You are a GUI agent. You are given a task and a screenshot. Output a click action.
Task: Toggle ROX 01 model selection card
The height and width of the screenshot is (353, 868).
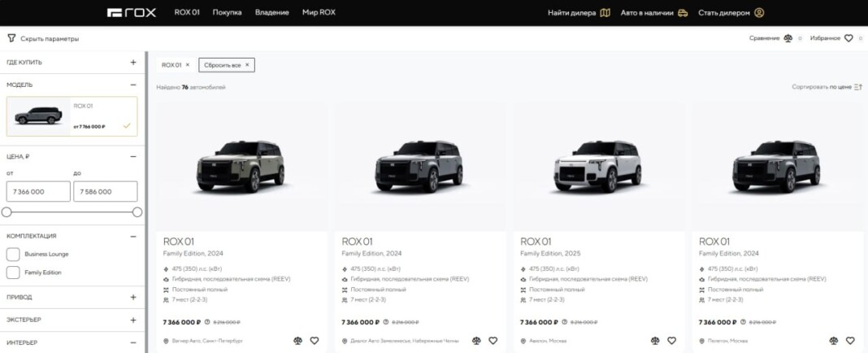click(x=72, y=116)
